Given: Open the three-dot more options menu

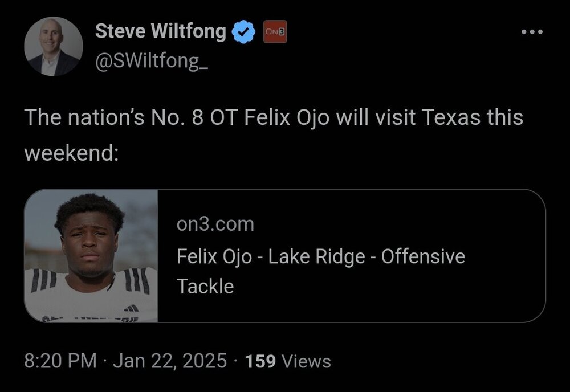Looking at the screenshot, I should pos(532,32).
